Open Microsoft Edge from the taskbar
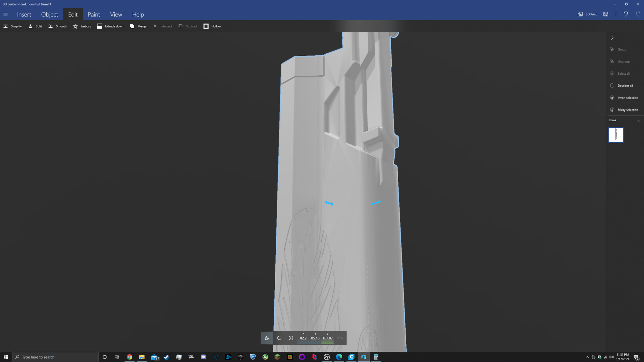The width and height of the screenshot is (644, 362). [339, 357]
